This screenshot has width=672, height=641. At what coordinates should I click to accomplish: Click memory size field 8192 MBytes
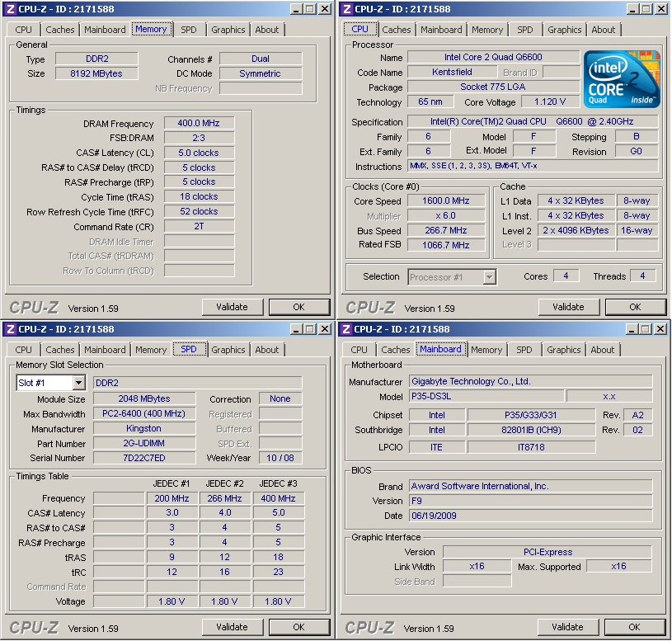tap(96, 73)
